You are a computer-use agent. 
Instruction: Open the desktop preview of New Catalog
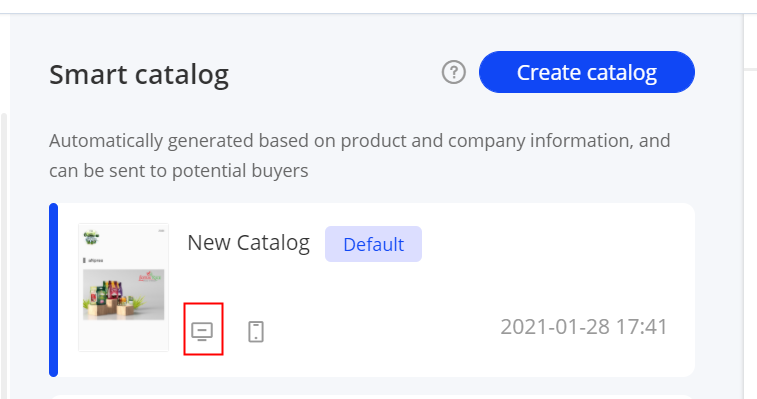tap(202, 331)
